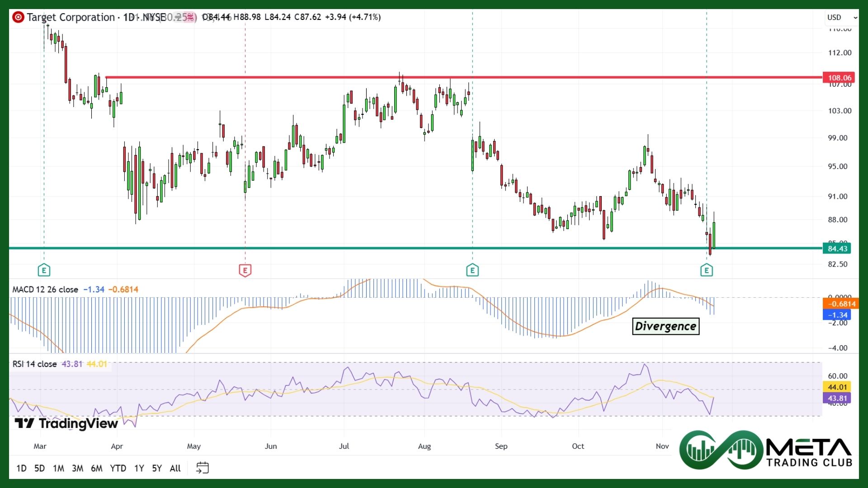Open the USD currency dropdown
Viewport: 868px width, 488px height.
pyautogui.click(x=841, y=17)
